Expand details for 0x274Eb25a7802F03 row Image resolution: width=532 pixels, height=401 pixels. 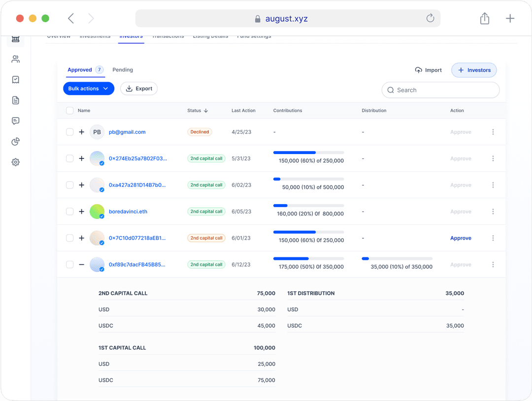click(x=81, y=158)
